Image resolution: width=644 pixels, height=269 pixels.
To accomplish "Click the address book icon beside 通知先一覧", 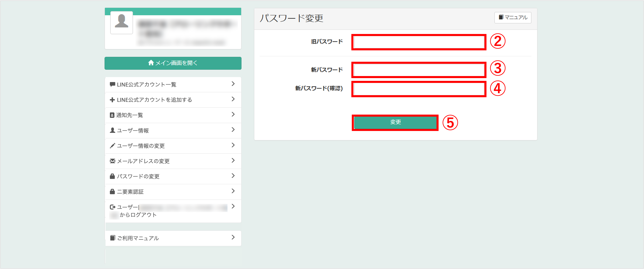I will [x=112, y=115].
